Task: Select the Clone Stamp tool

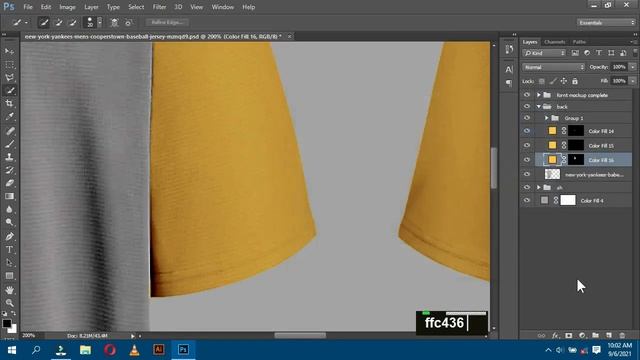Action: (x=9, y=157)
